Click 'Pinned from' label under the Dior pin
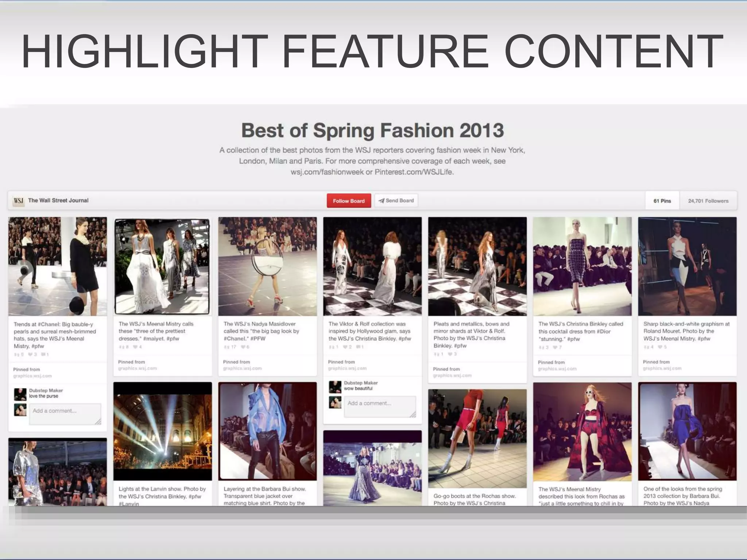The width and height of the screenshot is (747, 560). (551, 362)
